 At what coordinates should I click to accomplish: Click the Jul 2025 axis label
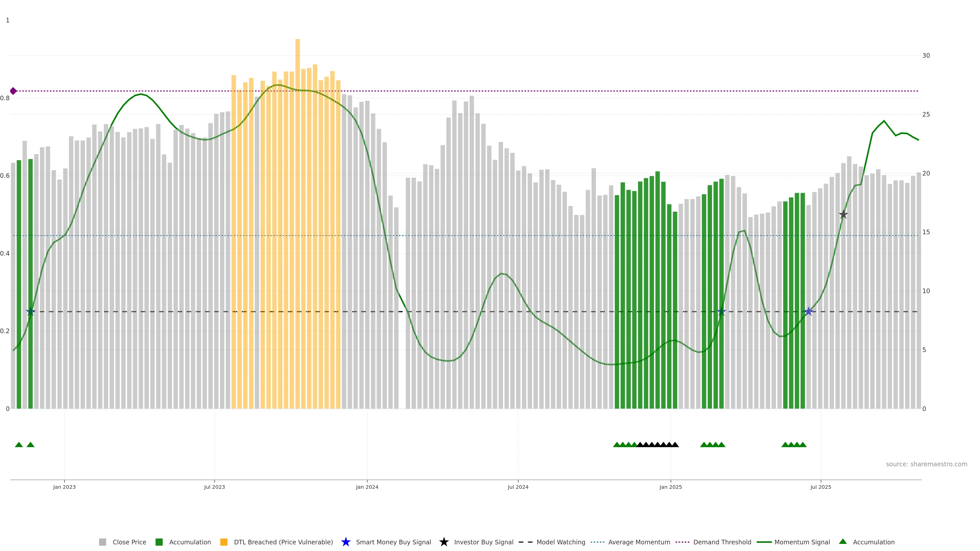820,487
